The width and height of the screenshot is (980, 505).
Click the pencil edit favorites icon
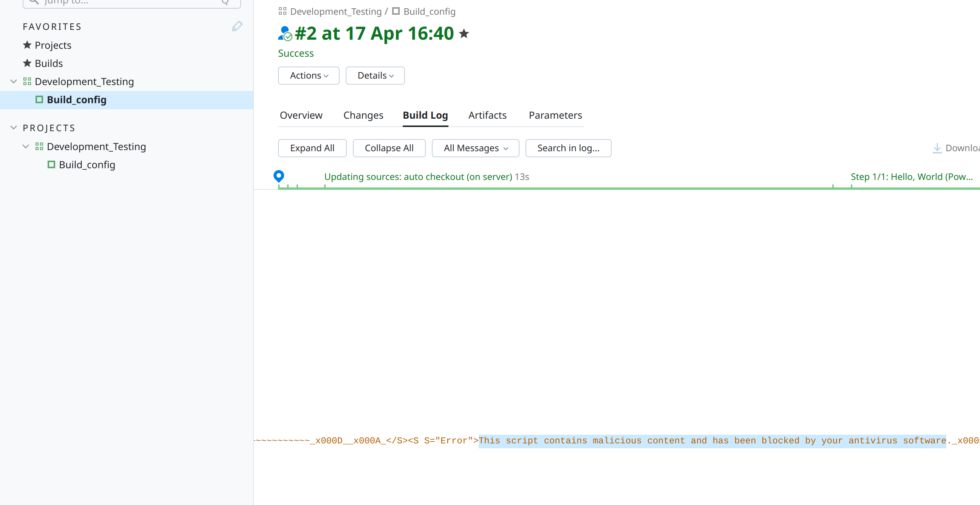[237, 26]
